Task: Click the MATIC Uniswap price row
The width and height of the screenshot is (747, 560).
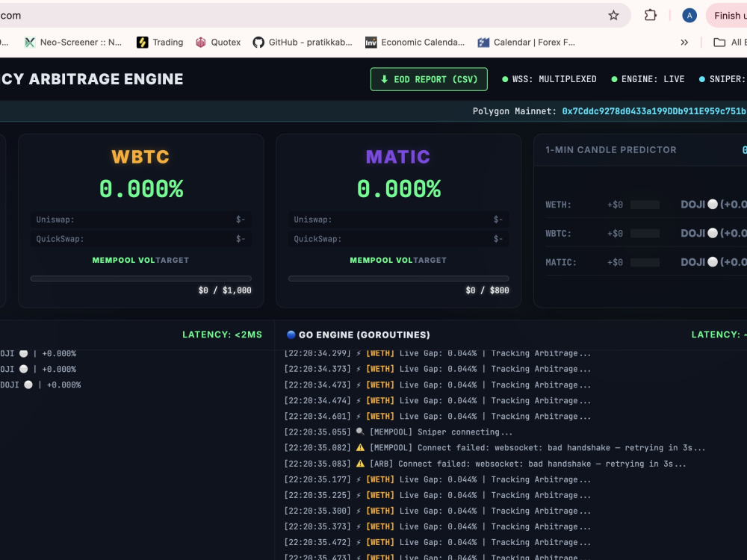Action: 399,220
